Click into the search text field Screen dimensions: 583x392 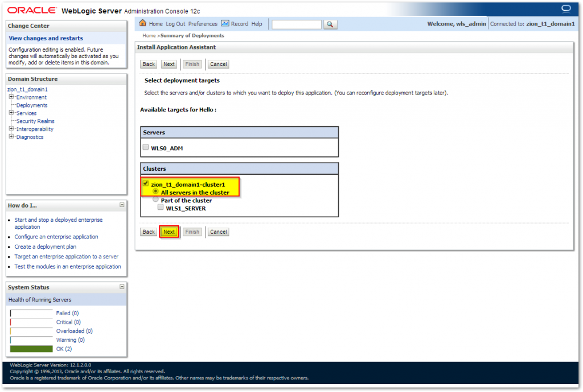tap(297, 24)
